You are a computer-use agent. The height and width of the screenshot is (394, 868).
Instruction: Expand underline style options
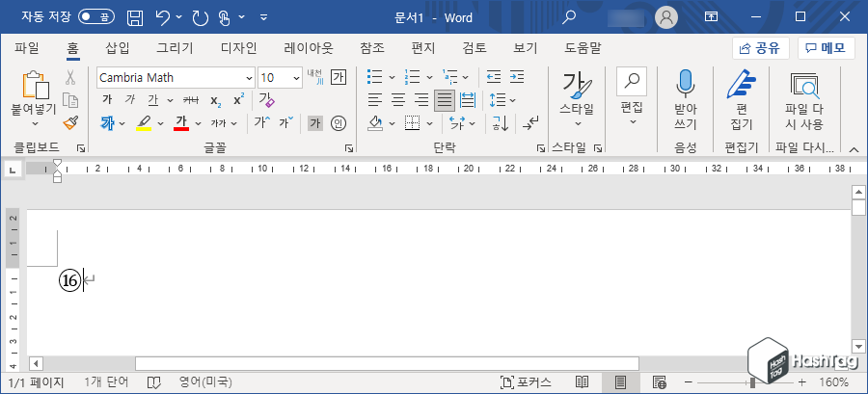[170, 100]
